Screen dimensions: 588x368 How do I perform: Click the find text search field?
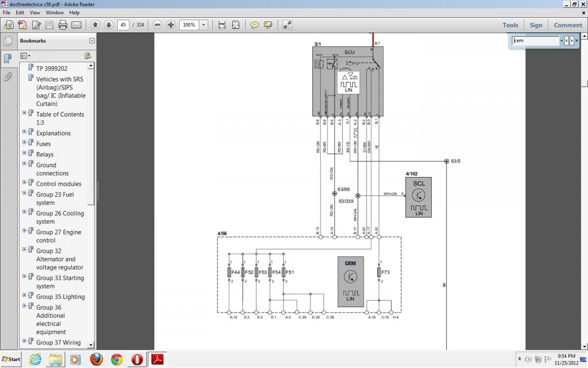click(x=535, y=41)
